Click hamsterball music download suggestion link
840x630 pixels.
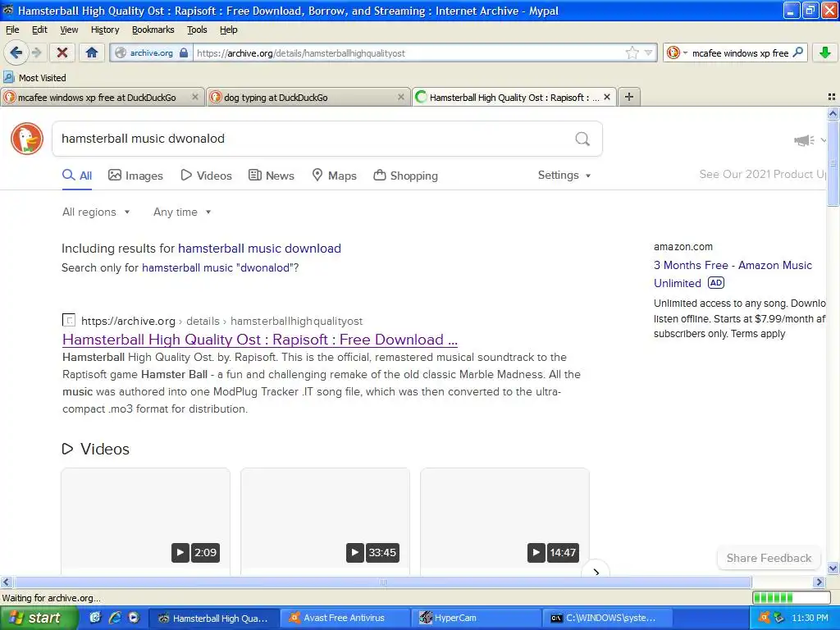click(259, 249)
